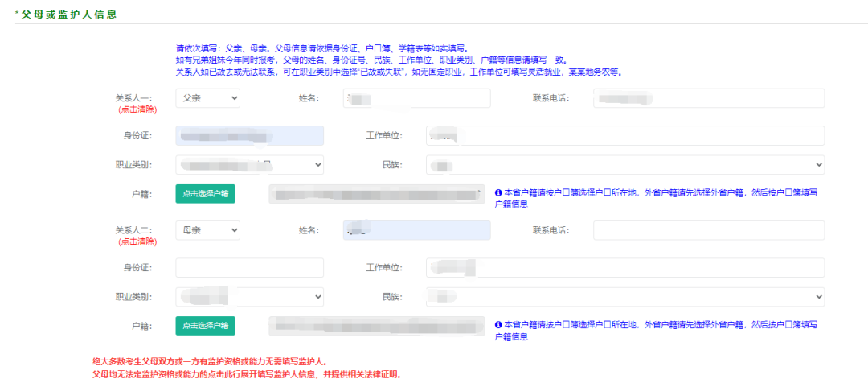Image resolution: width=868 pixels, height=383 pixels.
Task: Focus the empty 联系电话 field of 关系人二
Action: pyautogui.click(x=709, y=230)
